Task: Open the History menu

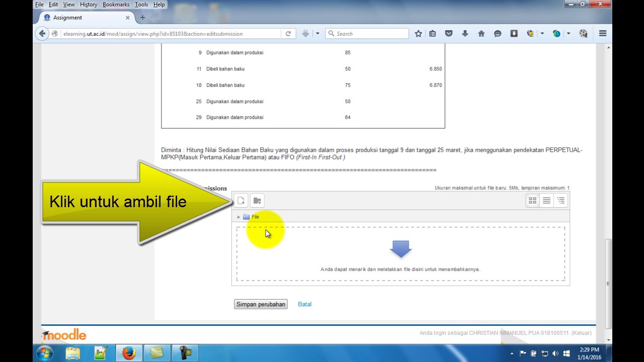Action: tap(89, 5)
